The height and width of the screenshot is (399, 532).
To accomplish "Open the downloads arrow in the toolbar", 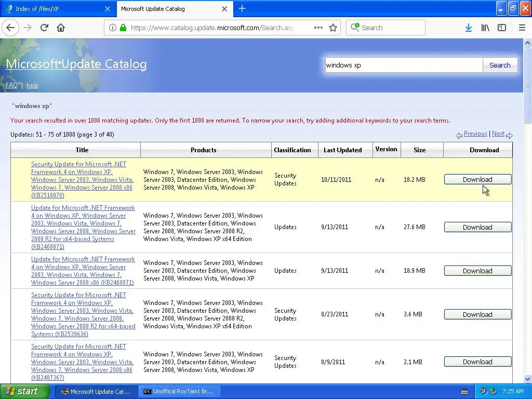I will [468, 28].
